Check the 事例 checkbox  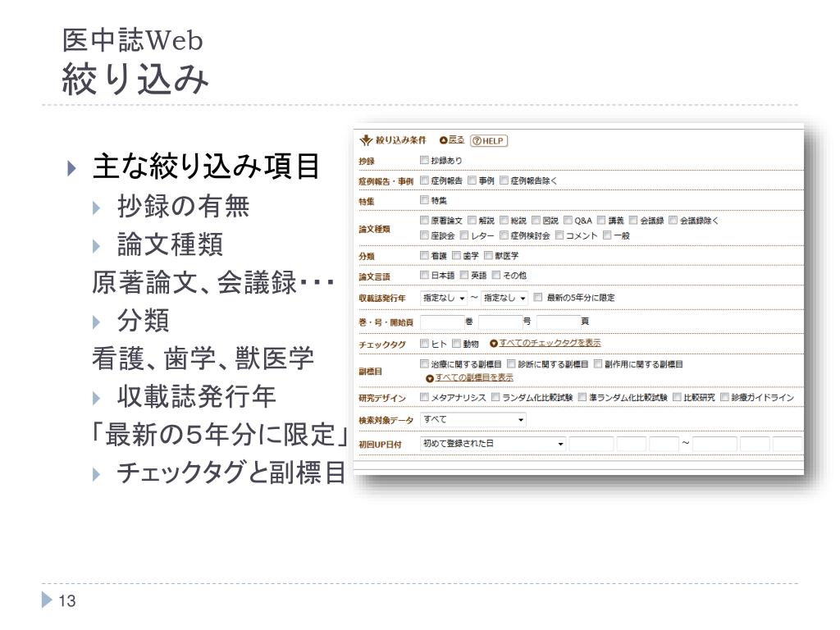pyautogui.click(x=472, y=180)
